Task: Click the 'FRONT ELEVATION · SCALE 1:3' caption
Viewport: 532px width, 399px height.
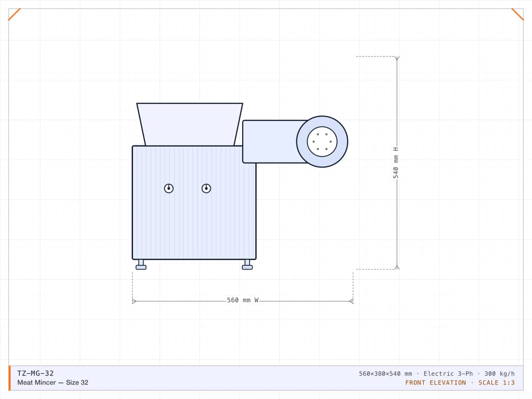Action: click(x=460, y=383)
